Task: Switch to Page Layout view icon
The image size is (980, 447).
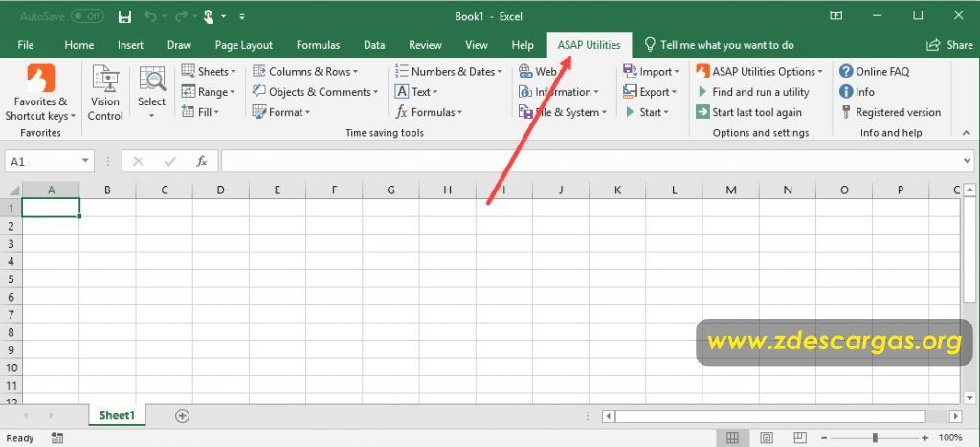Action: [x=767, y=437]
